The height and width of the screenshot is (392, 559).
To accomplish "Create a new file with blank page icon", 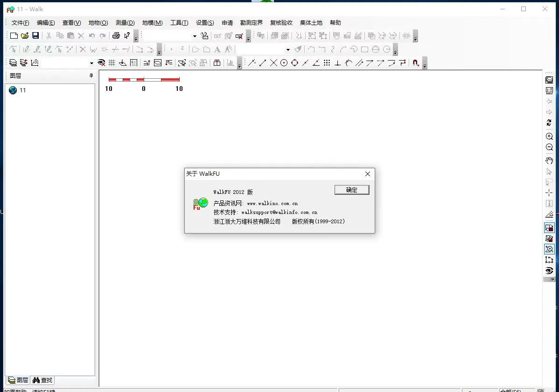I will point(14,35).
